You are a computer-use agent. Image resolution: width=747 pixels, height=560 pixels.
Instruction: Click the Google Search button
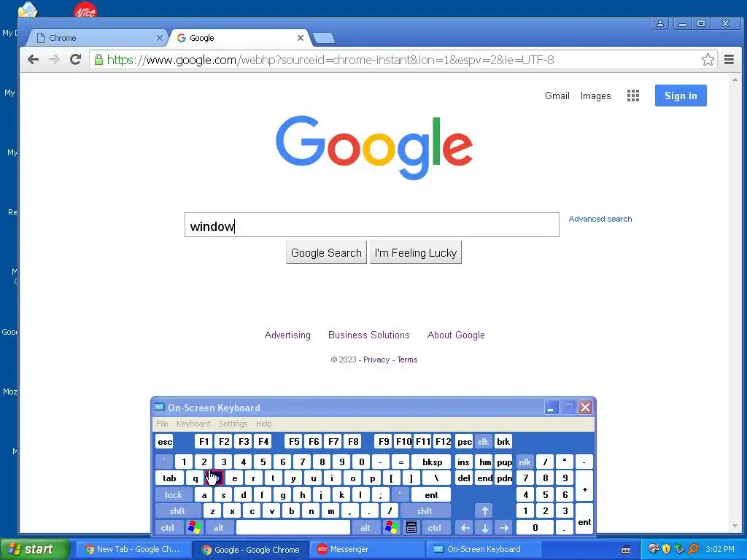pos(326,252)
